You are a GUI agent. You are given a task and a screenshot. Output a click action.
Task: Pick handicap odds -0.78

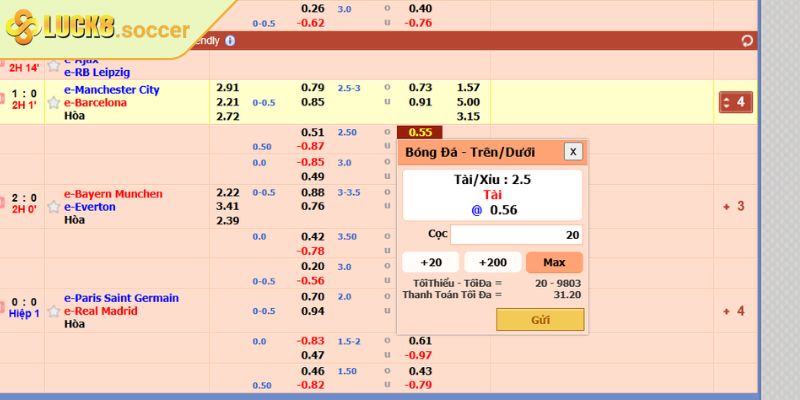pos(311,251)
